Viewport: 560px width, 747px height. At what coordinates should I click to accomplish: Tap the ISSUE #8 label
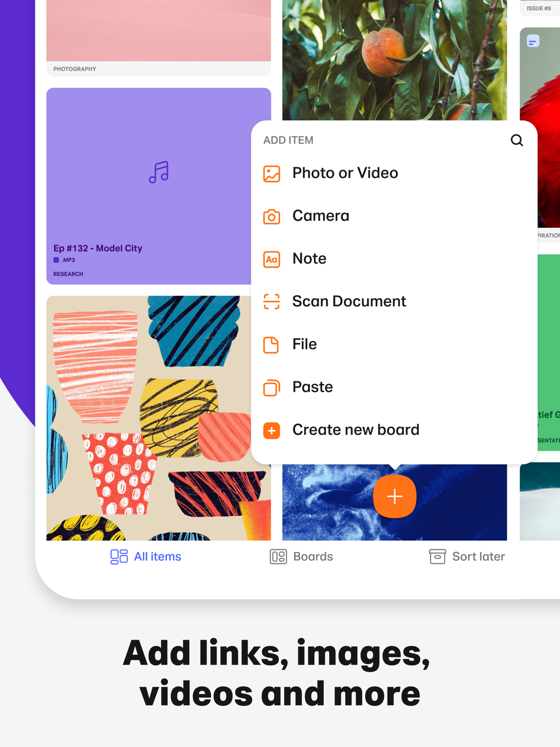pos(539,8)
